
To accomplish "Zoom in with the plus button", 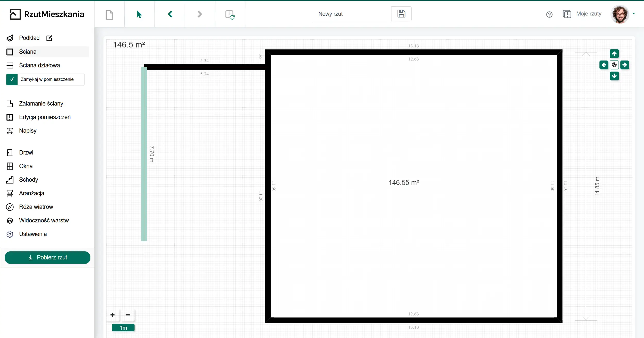I will (113, 315).
